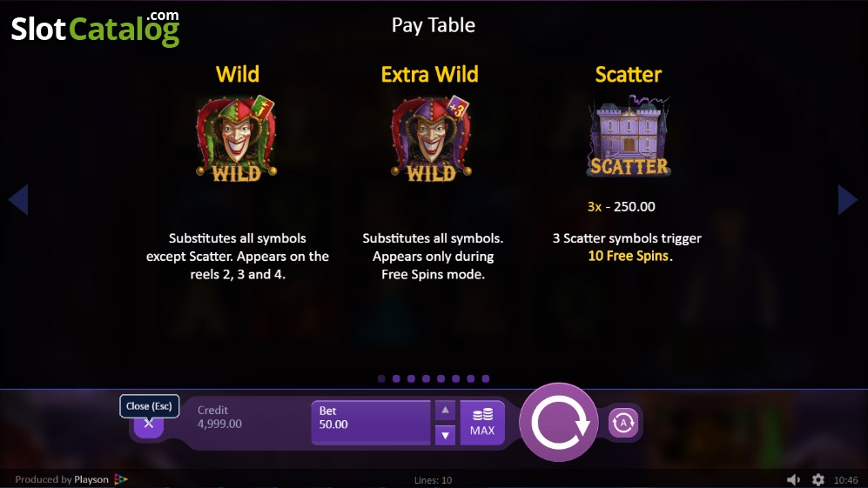Click the Jester Wild symbol image
Image resolution: width=868 pixels, height=488 pixels.
(237, 138)
